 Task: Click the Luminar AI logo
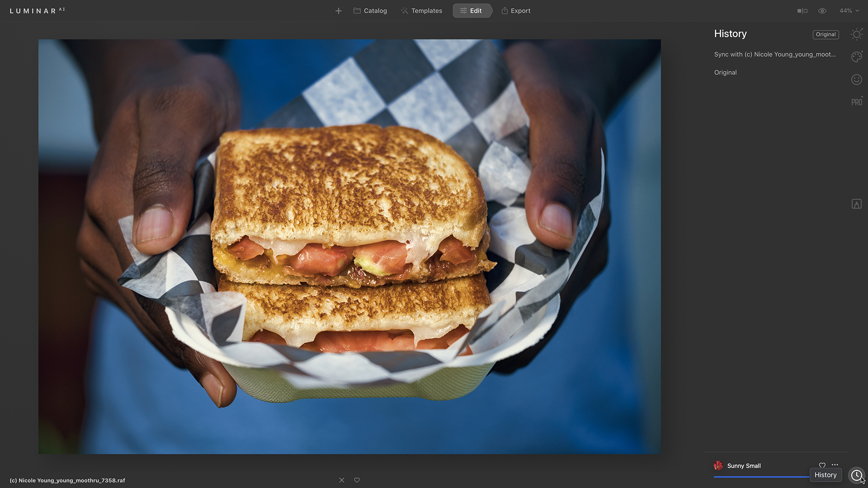38,11
